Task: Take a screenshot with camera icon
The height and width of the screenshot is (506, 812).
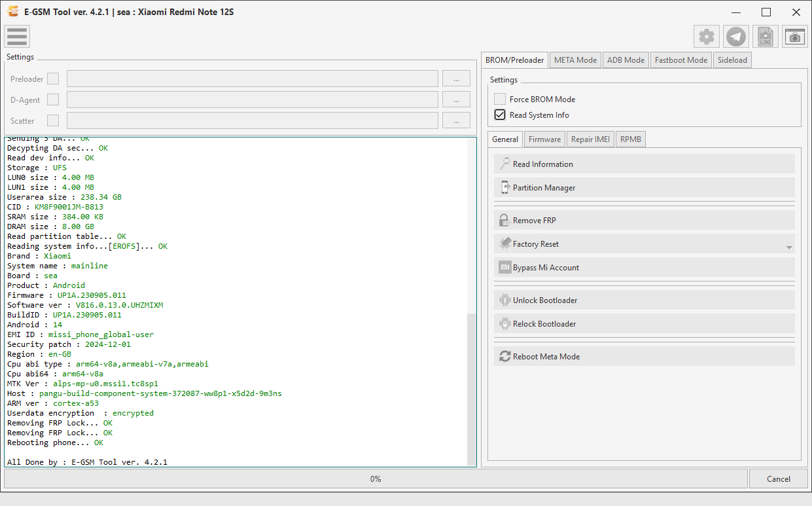Action: tap(795, 37)
